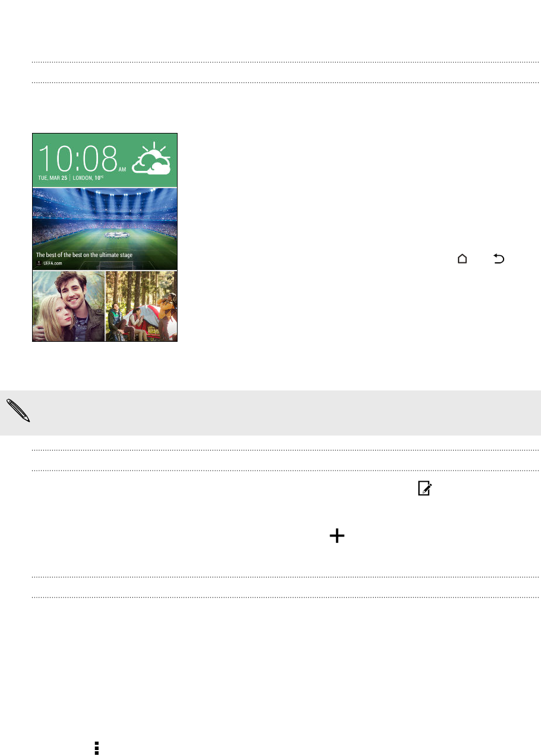Screen dimensions: 541x756
Task: Tap the back arrow icon
Action: point(499,259)
